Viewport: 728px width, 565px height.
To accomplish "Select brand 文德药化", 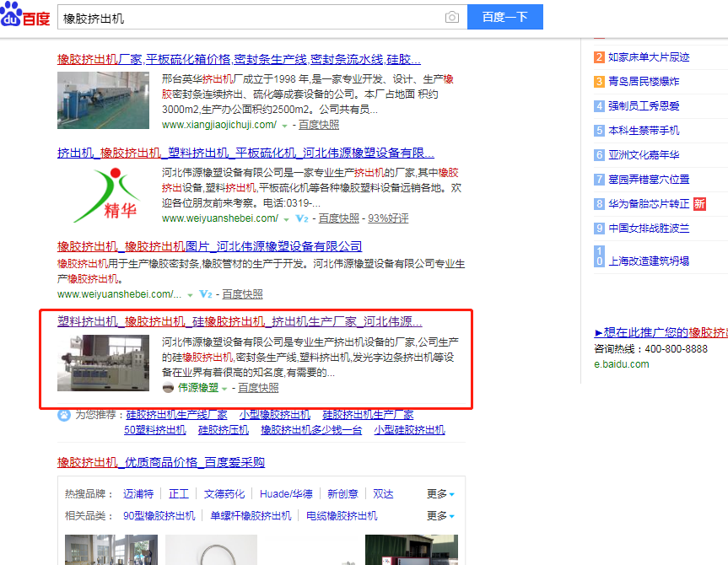I will [224, 493].
